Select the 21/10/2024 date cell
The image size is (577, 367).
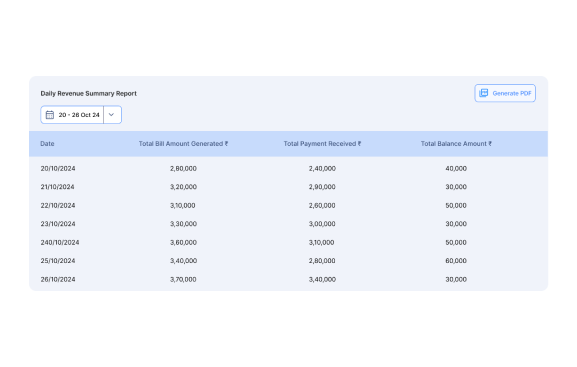click(x=57, y=187)
